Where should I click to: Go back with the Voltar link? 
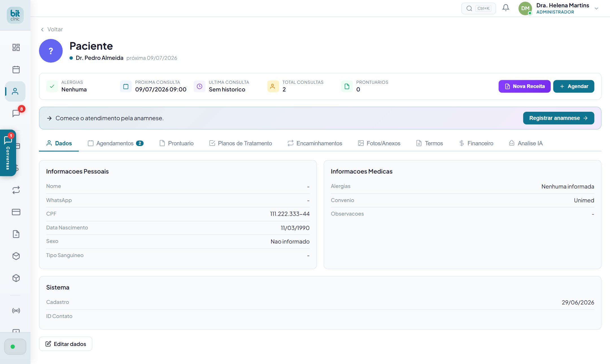52,29
